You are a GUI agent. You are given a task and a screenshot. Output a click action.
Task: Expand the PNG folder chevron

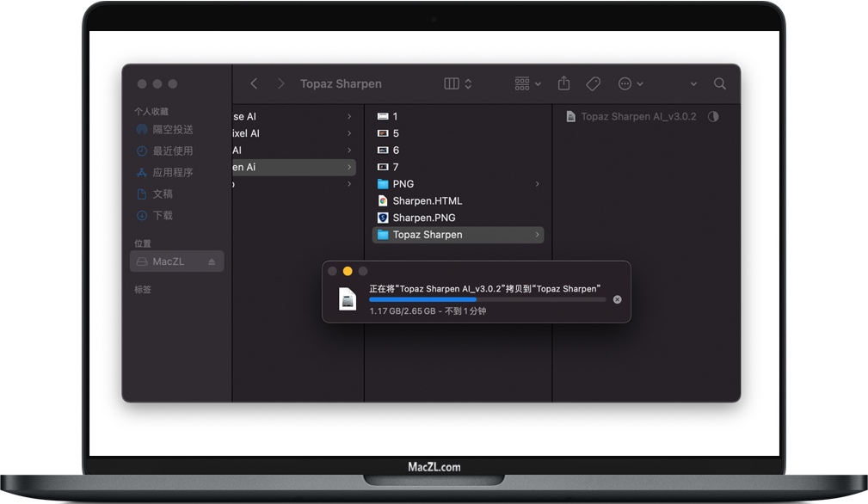point(538,184)
